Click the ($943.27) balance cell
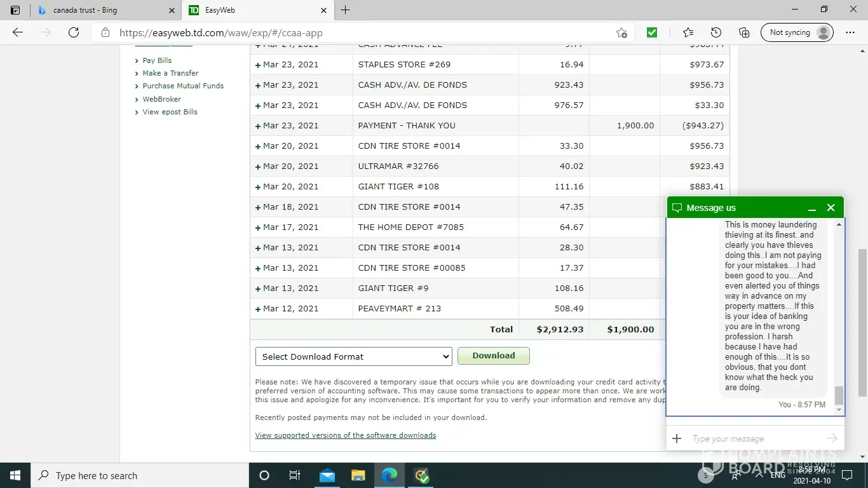The image size is (868, 488). click(x=695, y=126)
